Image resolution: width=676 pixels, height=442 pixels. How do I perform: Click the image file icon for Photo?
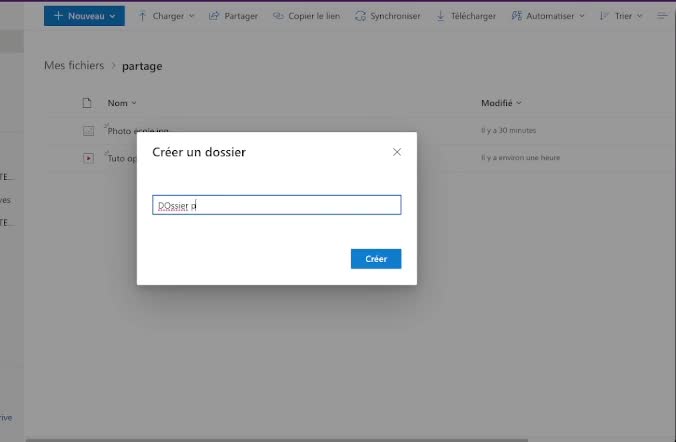[88, 131]
